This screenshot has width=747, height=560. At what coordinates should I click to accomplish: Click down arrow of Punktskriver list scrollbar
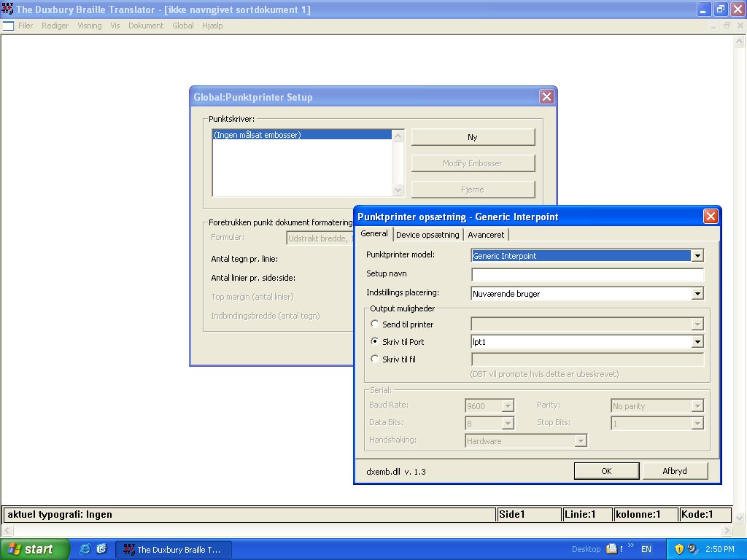point(398,190)
